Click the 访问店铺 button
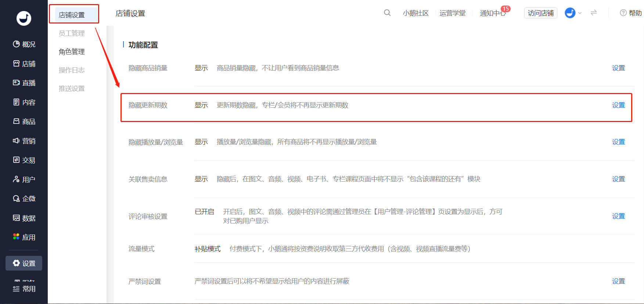This screenshot has width=644, height=304. [x=540, y=13]
